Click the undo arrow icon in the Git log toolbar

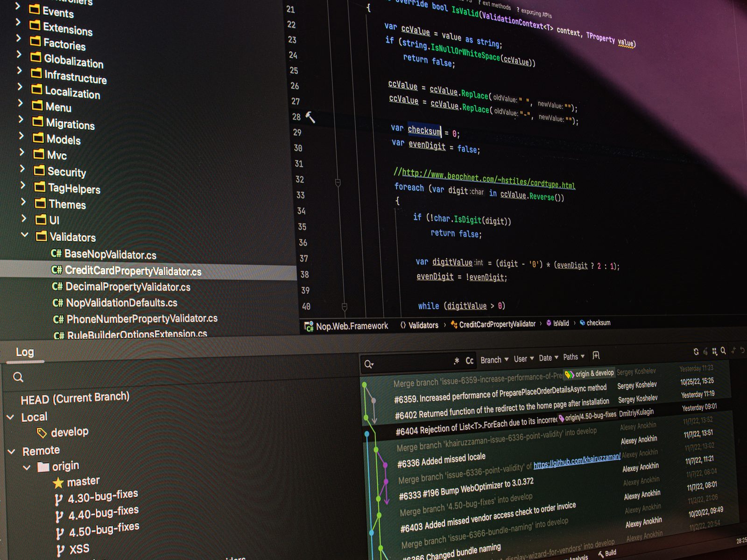pyautogui.click(x=742, y=350)
